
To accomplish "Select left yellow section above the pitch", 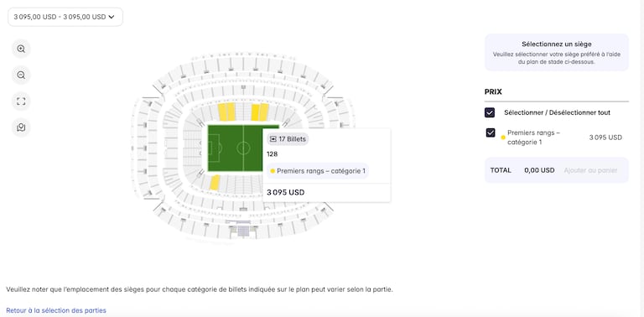I will [226, 112].
